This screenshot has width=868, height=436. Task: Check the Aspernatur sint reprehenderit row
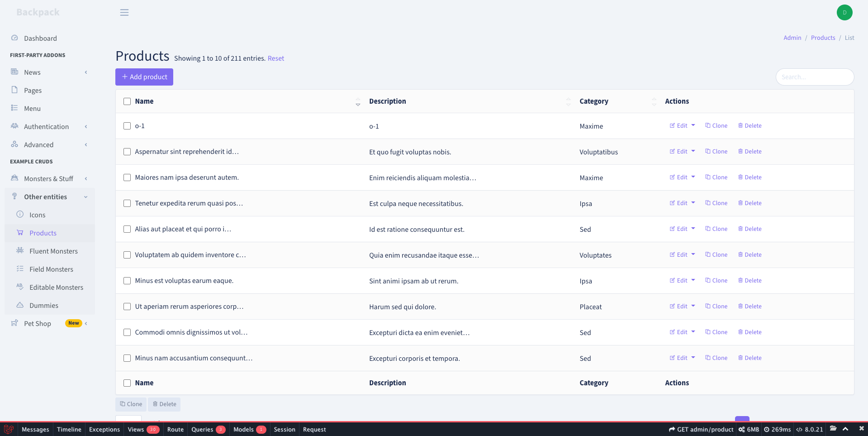point(127,152)
